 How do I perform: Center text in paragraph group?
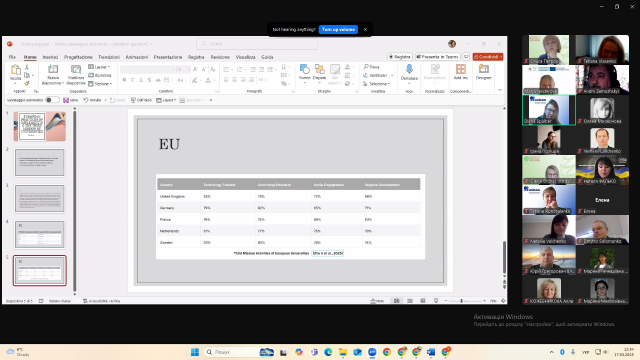pos(234,80)
